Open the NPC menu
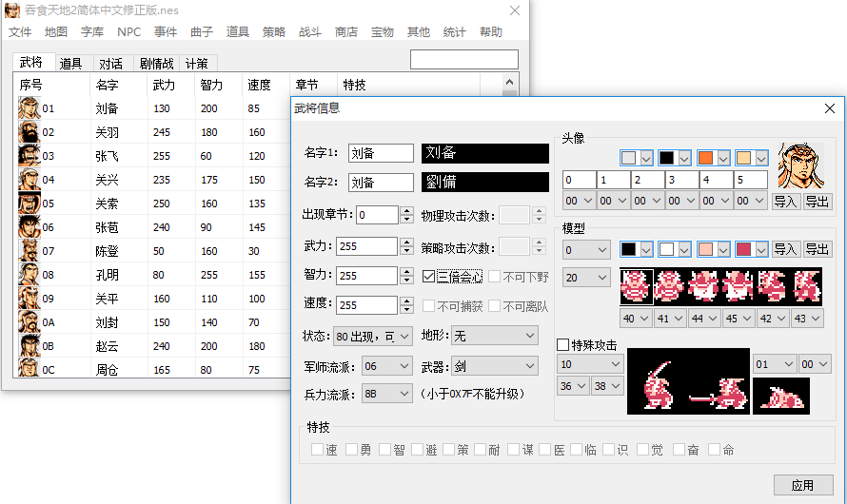847x504 pixels. click(x=128, y=31)
